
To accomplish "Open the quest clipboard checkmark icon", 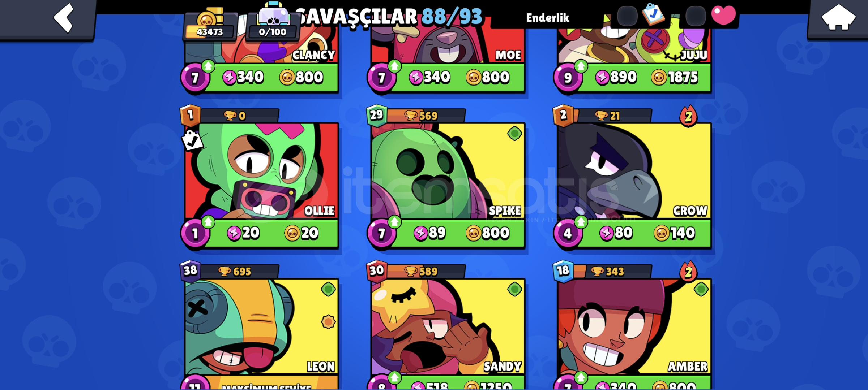I will pos(653,14).
